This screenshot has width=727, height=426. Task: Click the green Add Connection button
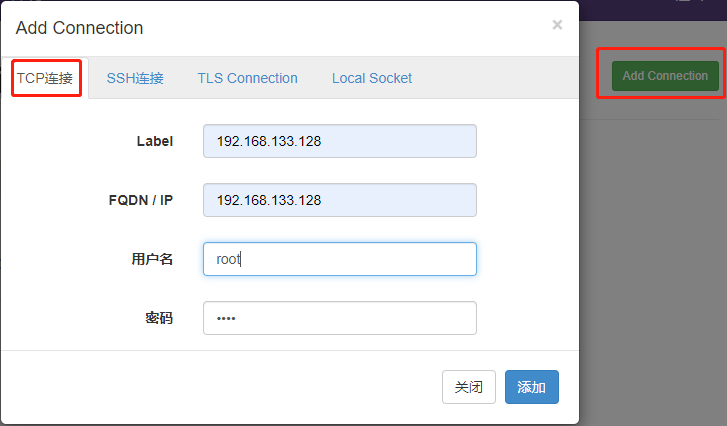pyautogui.click(x=665, y=76)
